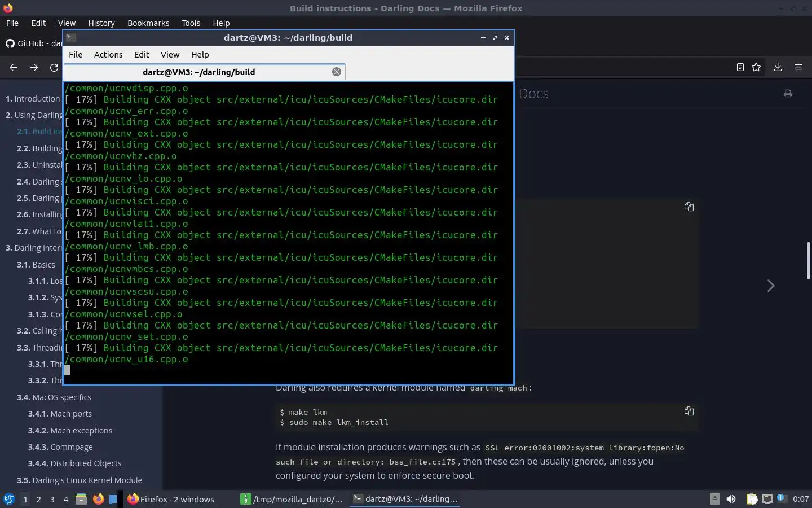812x508 pixels.
Task: Open the terminal's Actions menu
Action: tap(108, 55)
